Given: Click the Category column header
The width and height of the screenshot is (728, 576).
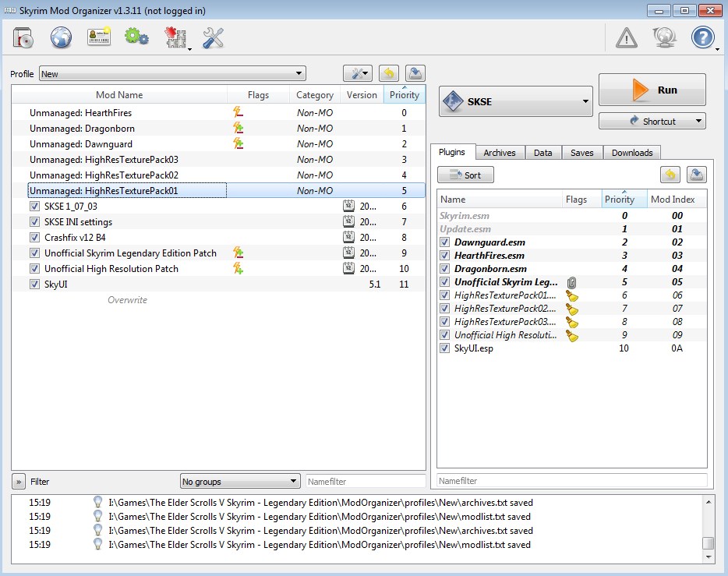Looking at the screenshot, I should (x=315, y=94).
